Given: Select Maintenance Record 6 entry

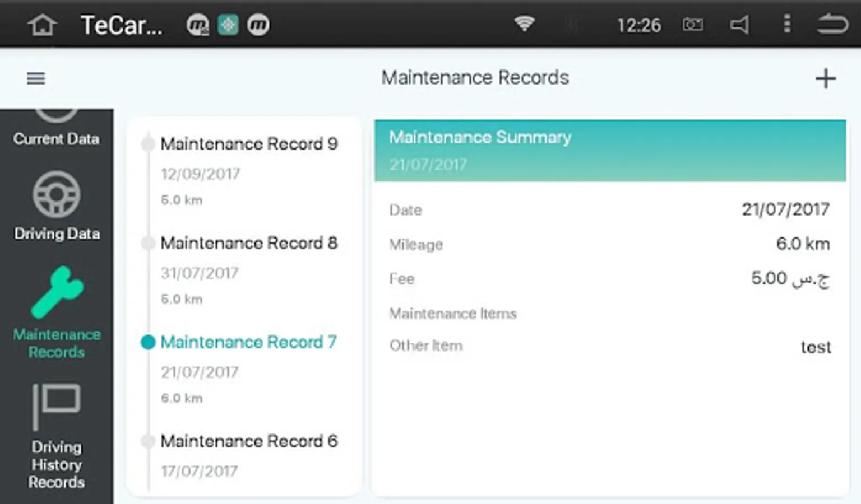Looking at the screenshot, I should tap(247, 456).
